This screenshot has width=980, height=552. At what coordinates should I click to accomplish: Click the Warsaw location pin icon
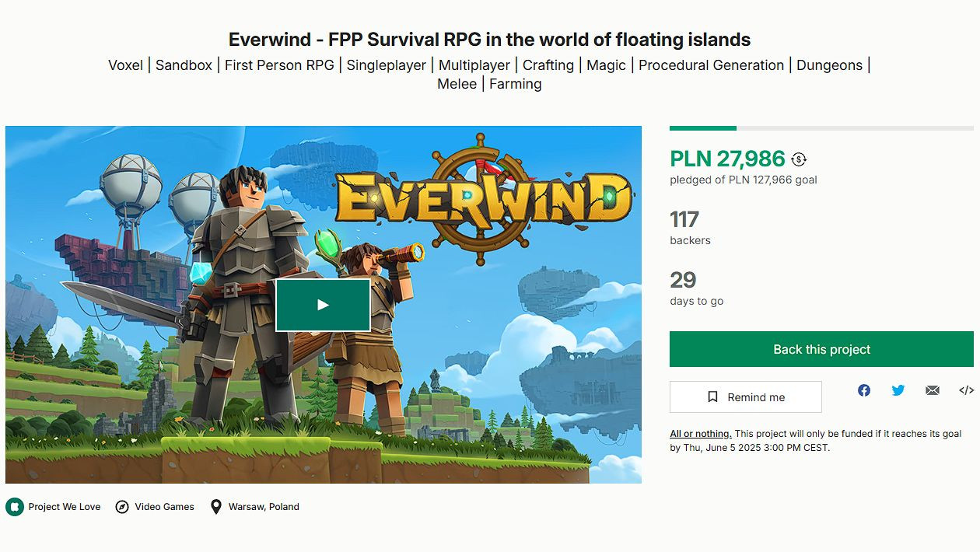click(216, 507)
